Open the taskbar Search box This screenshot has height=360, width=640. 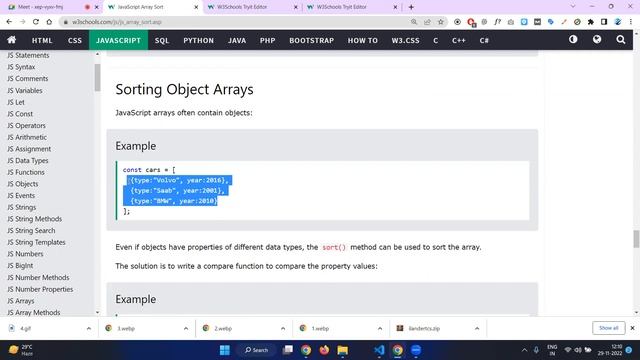(x=256, y=350)
